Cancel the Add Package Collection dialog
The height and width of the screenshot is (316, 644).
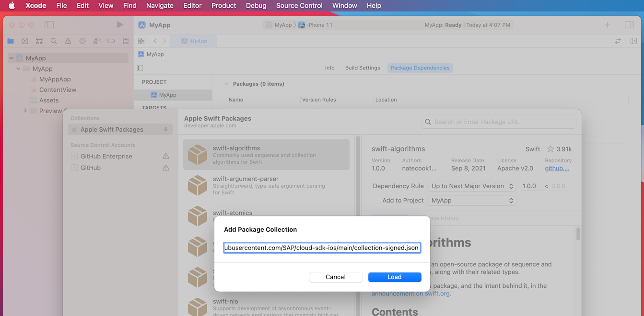335,277
